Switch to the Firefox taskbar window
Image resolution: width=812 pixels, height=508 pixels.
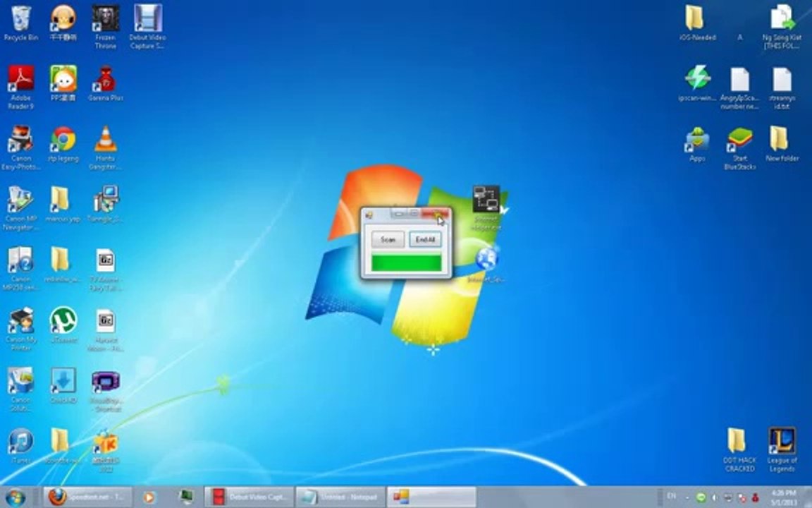pos(87,497)
